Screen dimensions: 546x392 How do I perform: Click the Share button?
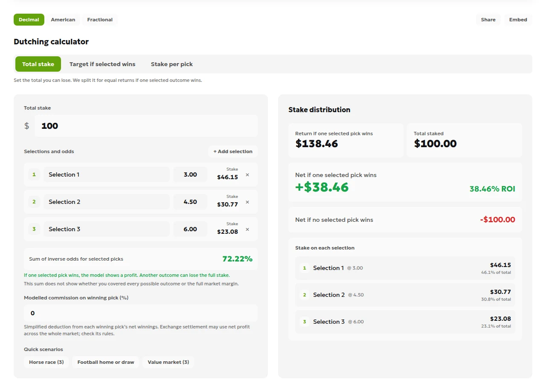tap(488, 20)
